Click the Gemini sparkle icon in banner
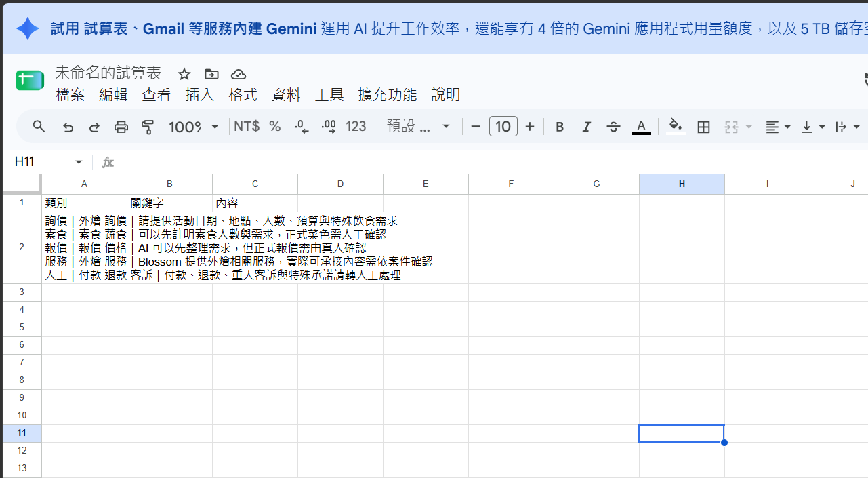This screenshot has width=868, height=478. point(28,28)
